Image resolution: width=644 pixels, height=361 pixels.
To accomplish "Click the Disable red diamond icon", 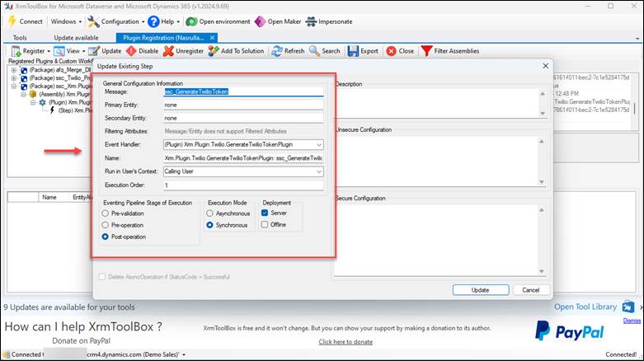I will coord(131,51).
